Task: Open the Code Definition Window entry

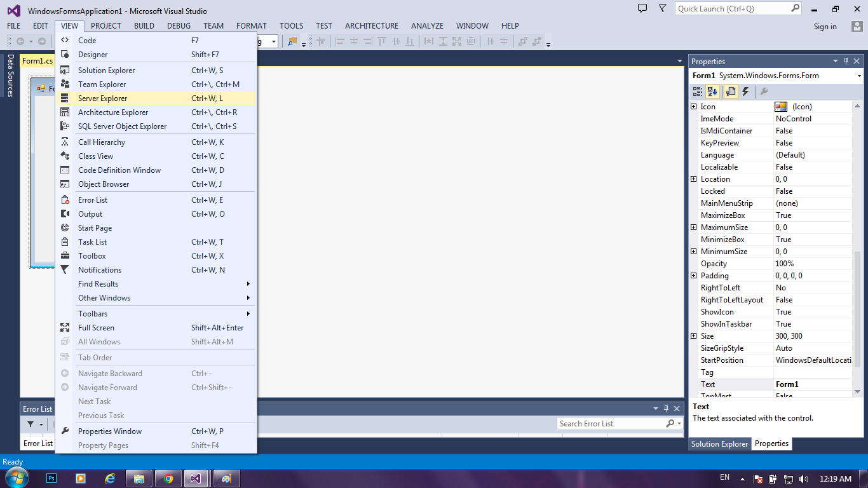Action: [156, 170]
